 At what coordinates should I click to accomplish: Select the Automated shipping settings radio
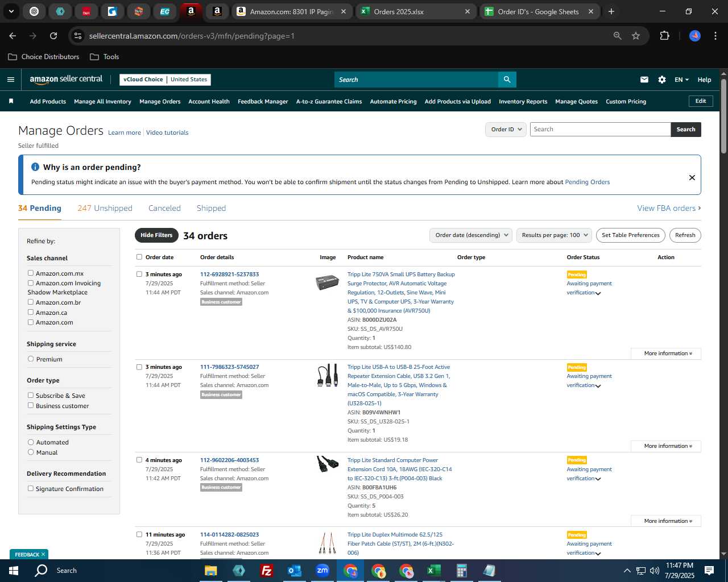pyautogui.click(x=31, y=442)
